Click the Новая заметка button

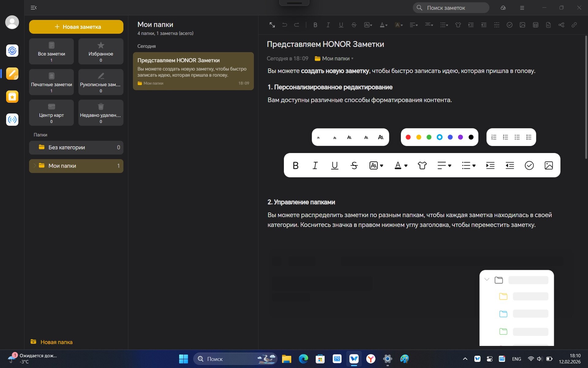[x=76, y=27]
